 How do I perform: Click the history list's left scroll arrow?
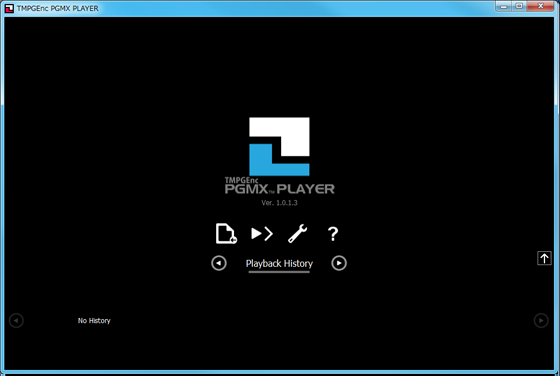pos(16,320)
